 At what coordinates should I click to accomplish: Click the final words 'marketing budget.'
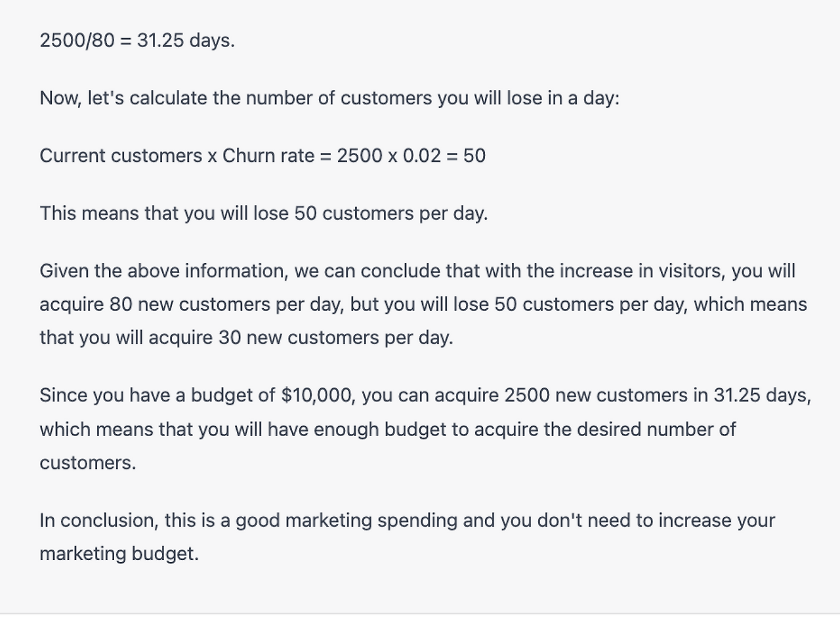click(x=119, y=554)
